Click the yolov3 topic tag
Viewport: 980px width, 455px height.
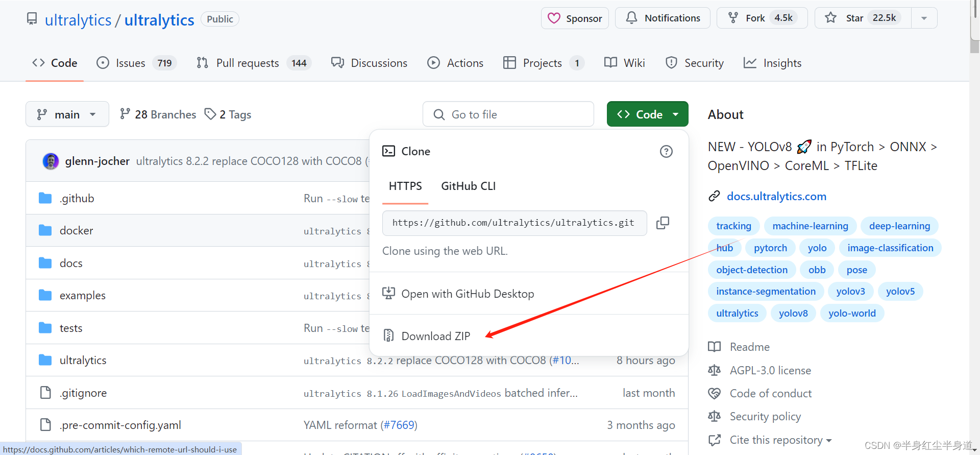click(850, 292)
